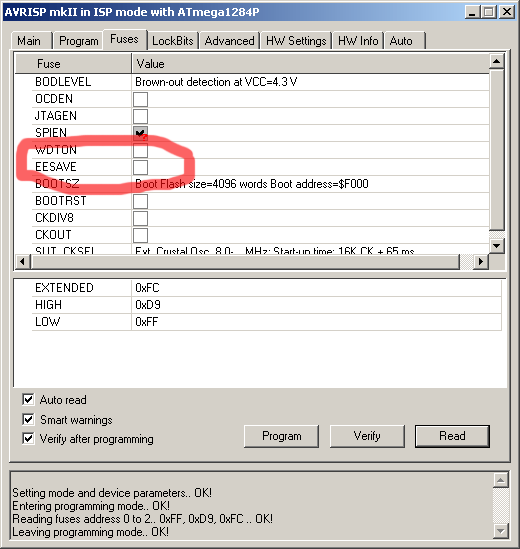The width and height of the screenshot is (520, 549).
Task: Click fuse list scroll up arrow
Action: (x=497, y=61)
